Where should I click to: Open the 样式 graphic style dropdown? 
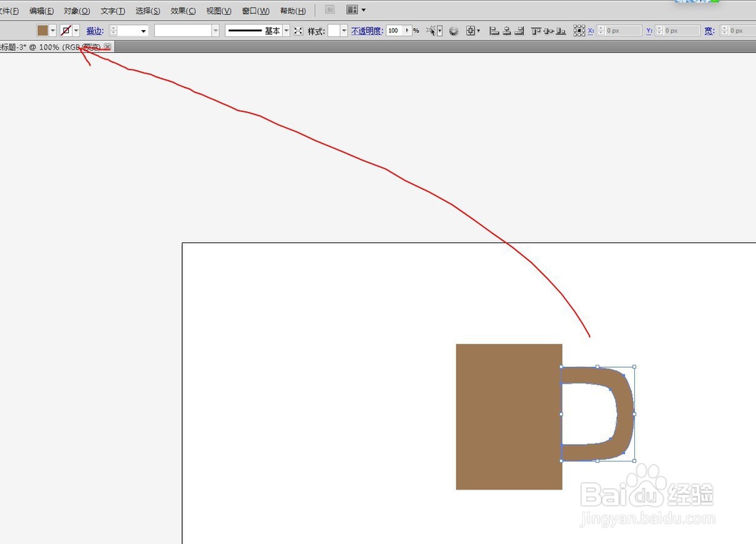click(344, 30)
